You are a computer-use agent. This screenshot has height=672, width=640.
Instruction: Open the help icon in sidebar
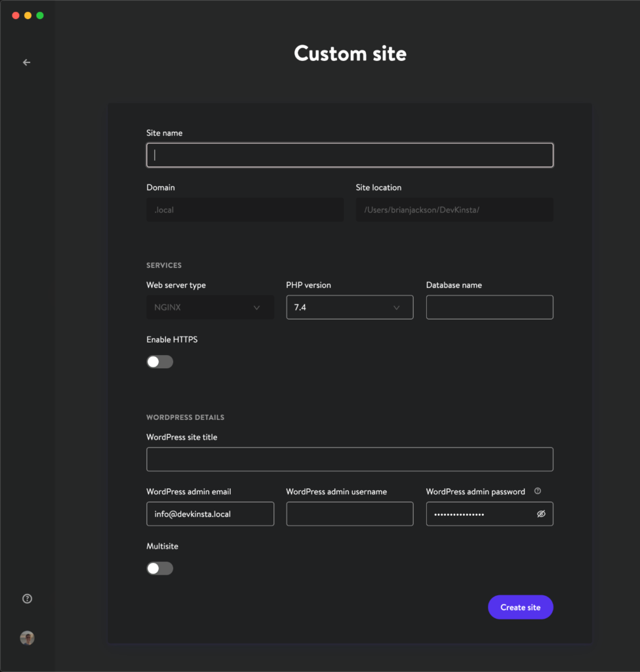coord(26,598)
